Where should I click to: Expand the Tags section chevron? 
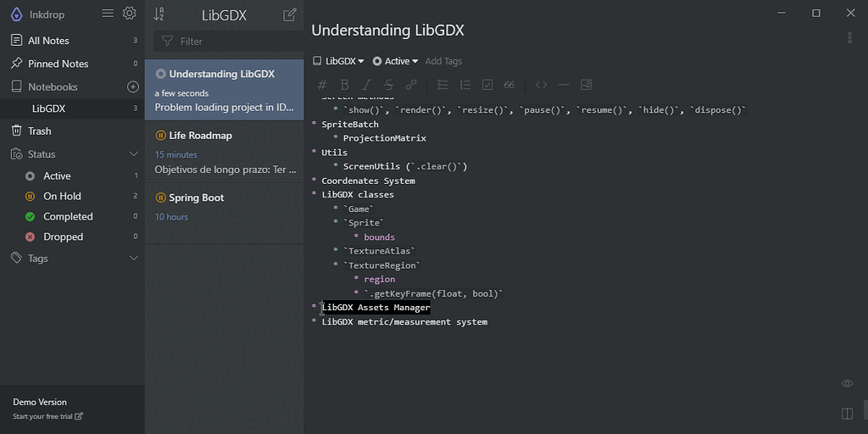pyautogui.click(x=133, y=258)
